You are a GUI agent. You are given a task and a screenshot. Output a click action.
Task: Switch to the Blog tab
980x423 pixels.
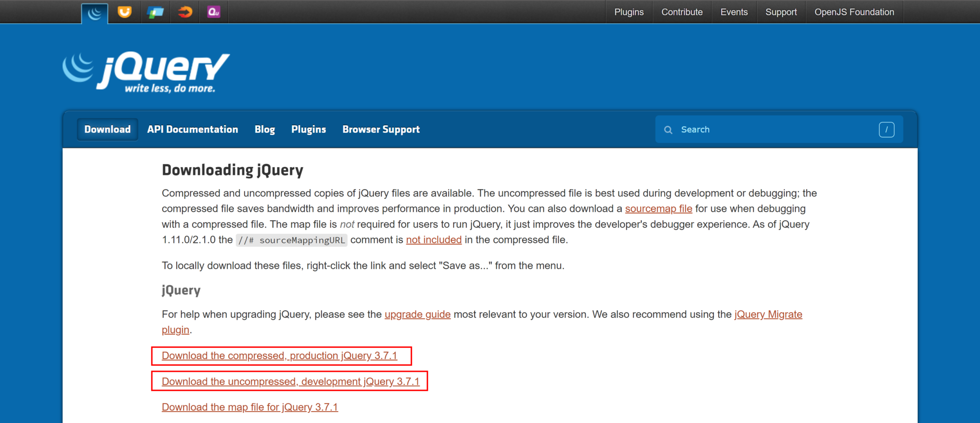tap(265, 130)
